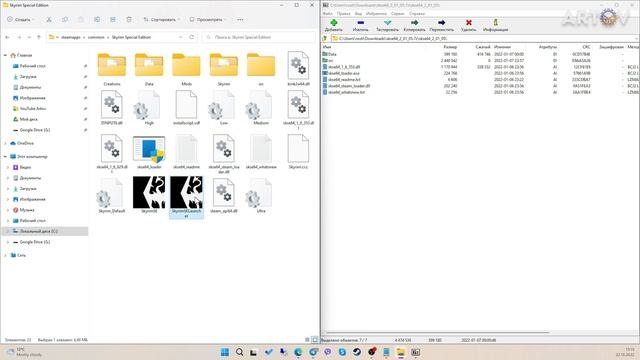Screen dimensions: 640x360
Task: Open Windows Start menu on the taskbar
Action: (x=224, y=352)
